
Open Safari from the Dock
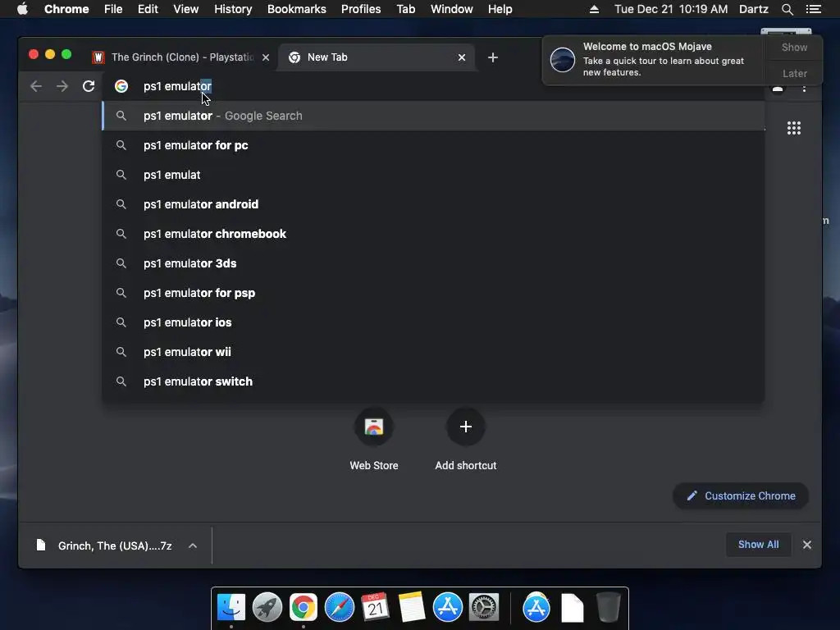click(340, 608)
